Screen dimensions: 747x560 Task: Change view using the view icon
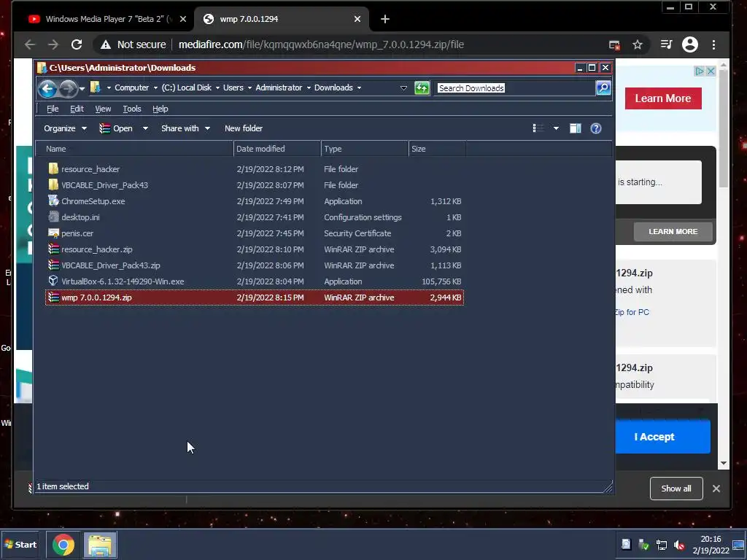538,128
